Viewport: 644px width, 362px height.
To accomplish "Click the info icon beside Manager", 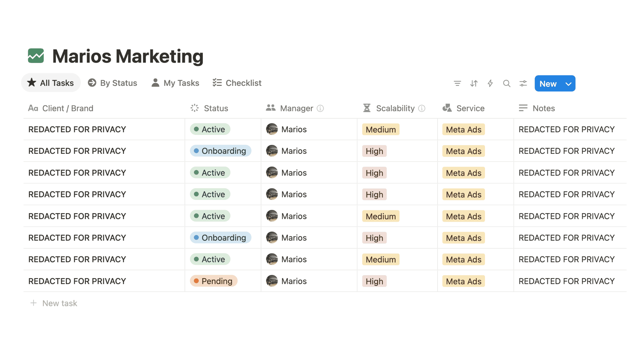I will [x=320, y=108].
